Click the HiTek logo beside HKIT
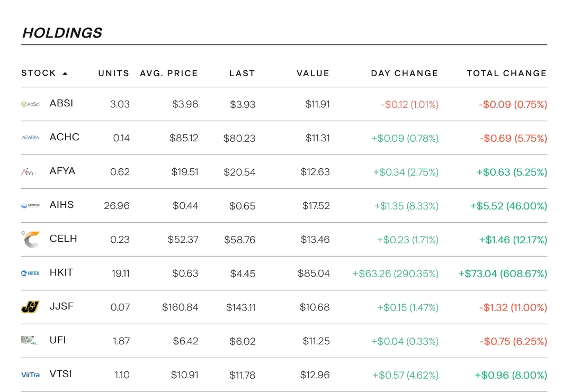572x392 pixels. 30,274
